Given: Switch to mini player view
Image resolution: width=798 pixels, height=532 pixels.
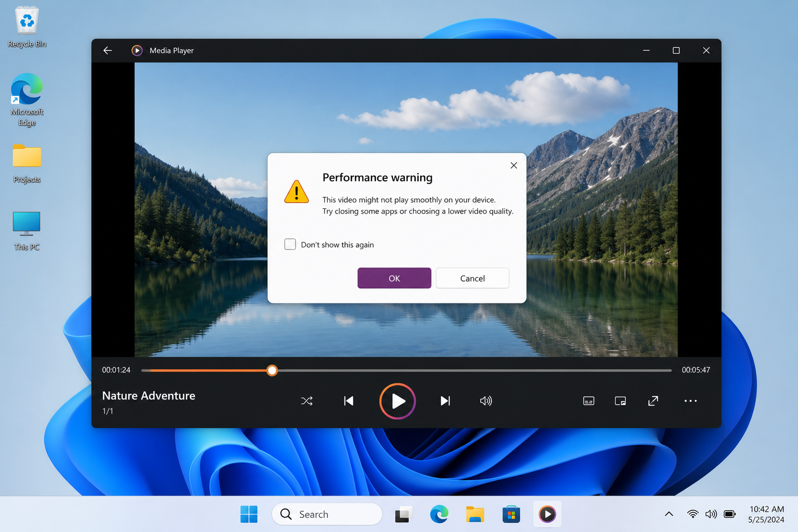Looking at the screenshot, I should click(620, 401).
